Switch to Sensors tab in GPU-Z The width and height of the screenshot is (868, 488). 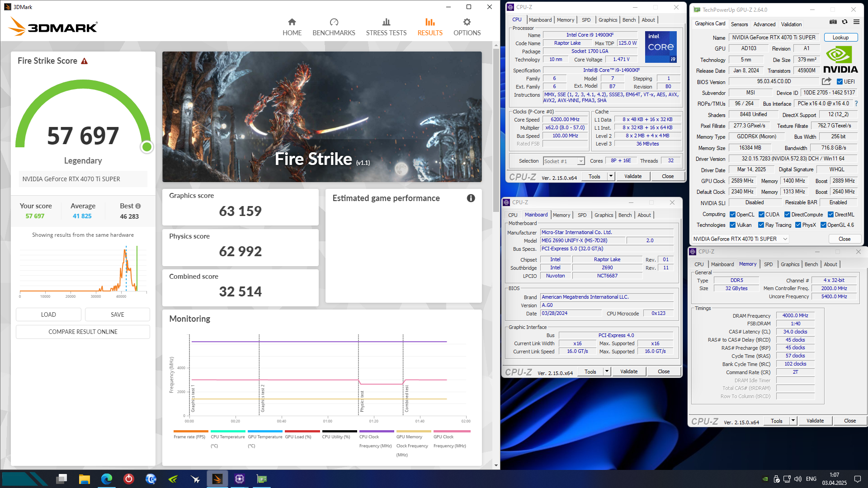(x=739, y=24)
